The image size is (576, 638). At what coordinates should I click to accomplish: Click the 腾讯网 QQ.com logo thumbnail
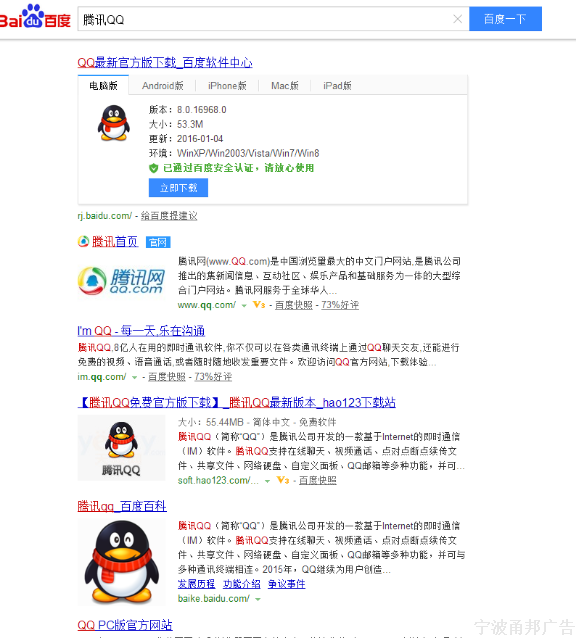point(122,281)
